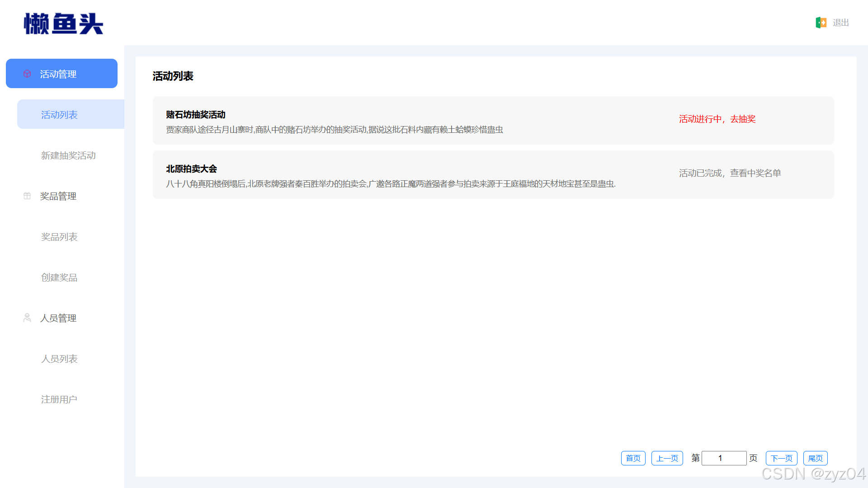Go to 奖品列表 in the sidebar
Screen dimensions: 868x488
(x=59, y=237)
